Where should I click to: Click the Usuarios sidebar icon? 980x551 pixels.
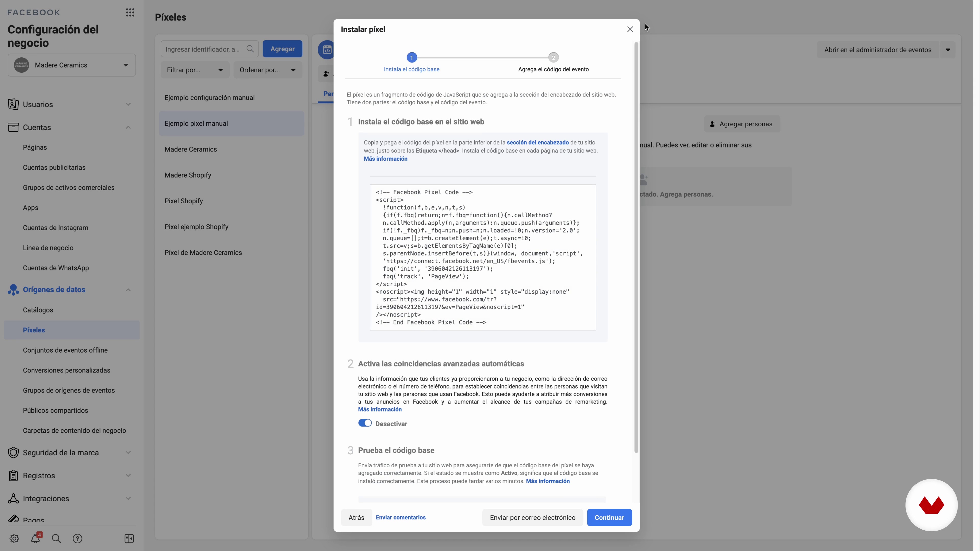[x=13, y=104]
